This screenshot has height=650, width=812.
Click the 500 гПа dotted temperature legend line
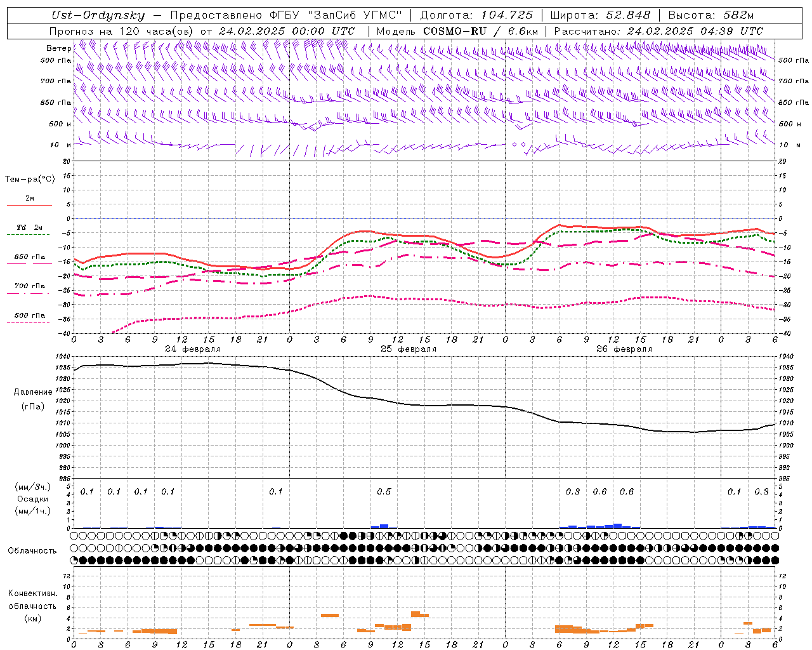point(28,323)
